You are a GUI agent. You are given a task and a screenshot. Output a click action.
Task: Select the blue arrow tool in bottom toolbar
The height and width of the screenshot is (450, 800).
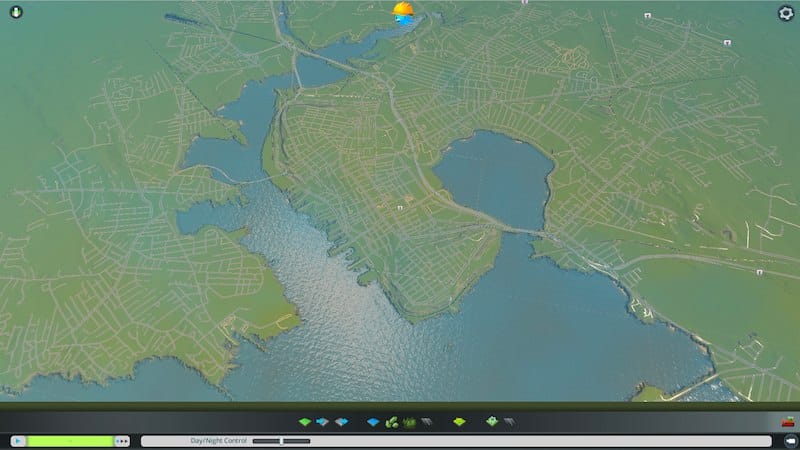click(323, 422)
